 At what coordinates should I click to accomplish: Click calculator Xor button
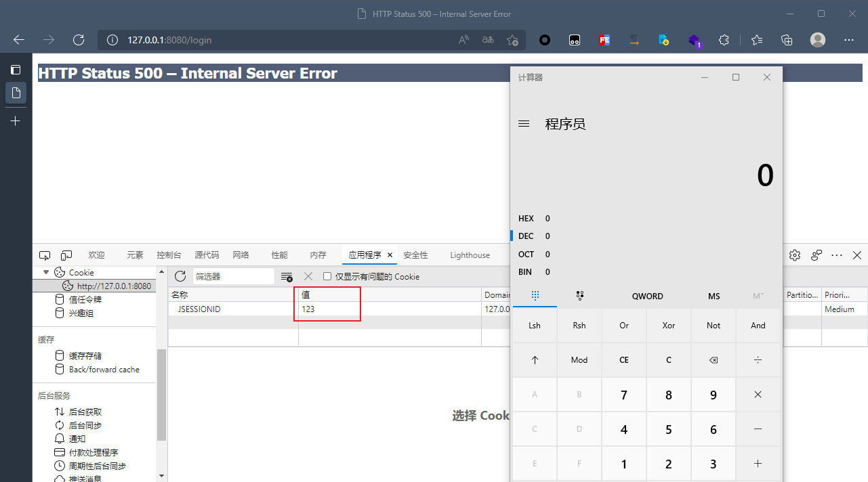(x=669, y=326)
